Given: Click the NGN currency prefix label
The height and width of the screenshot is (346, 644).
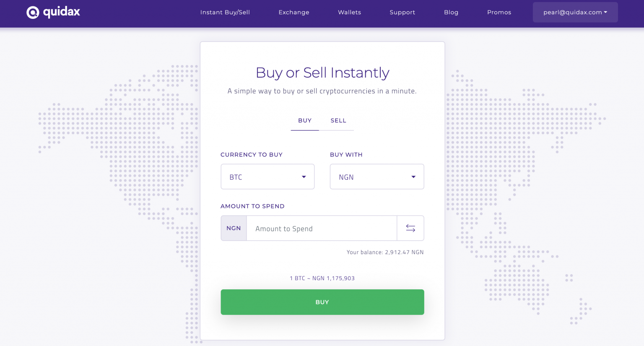Looking at the screenshot, I should click(234, 228).
